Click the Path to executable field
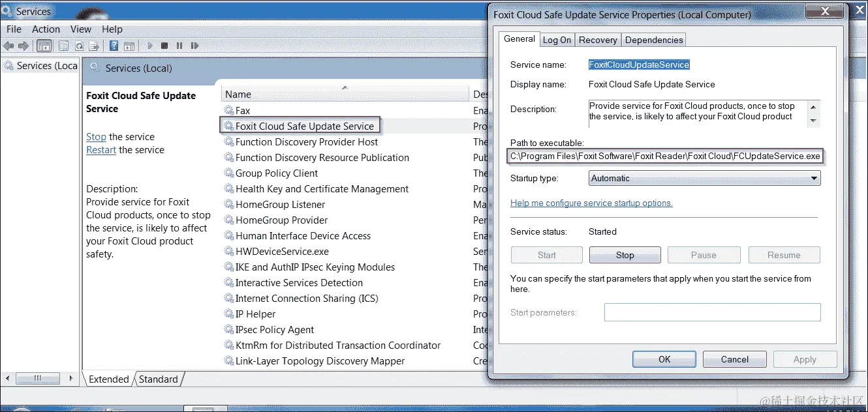Viewport: 868px width, 412px height. click(x=665, y=156)
